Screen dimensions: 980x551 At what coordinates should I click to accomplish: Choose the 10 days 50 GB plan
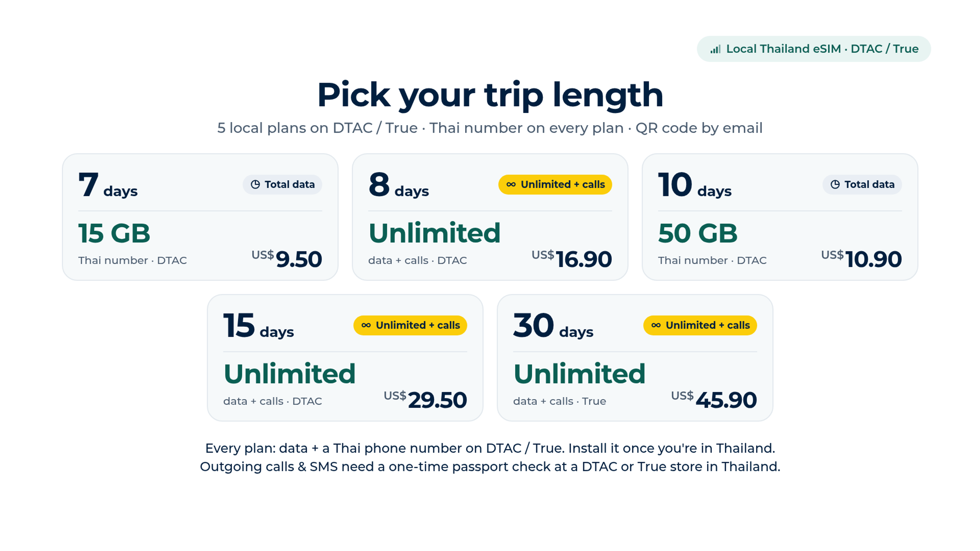pos(780,217)
